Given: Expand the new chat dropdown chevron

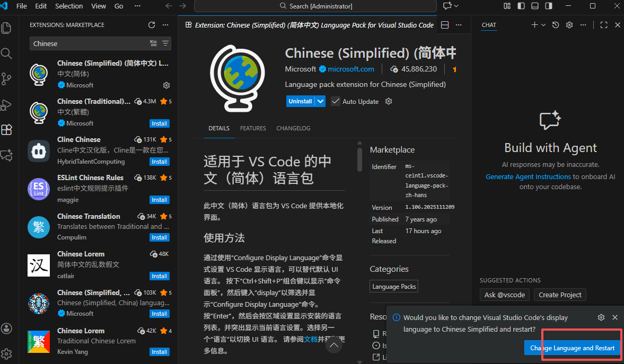Looking at the screenshot, I should (x=543, y=25).
